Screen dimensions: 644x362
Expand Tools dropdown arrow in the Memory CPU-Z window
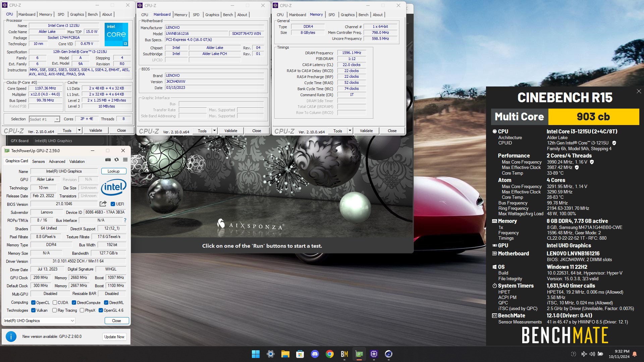tap(350, 131)
